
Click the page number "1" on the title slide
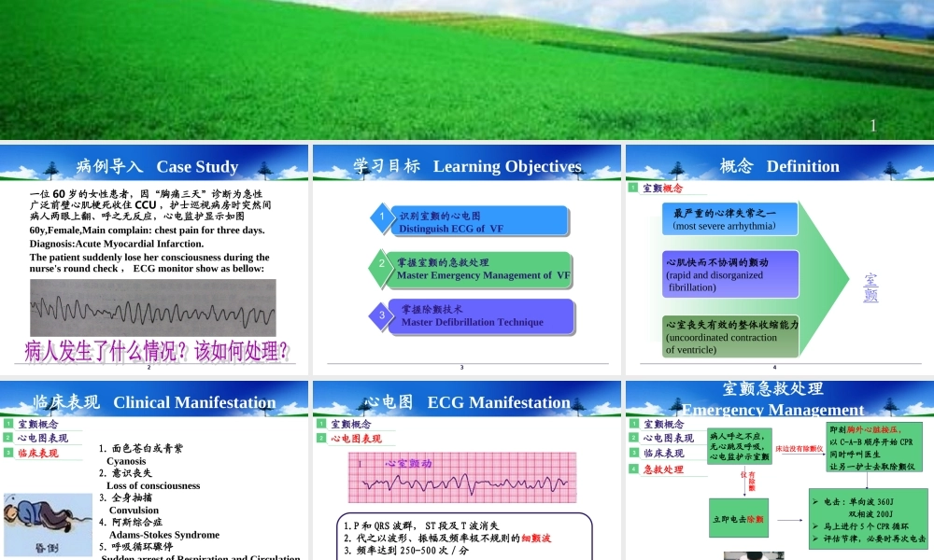[872, 125]
